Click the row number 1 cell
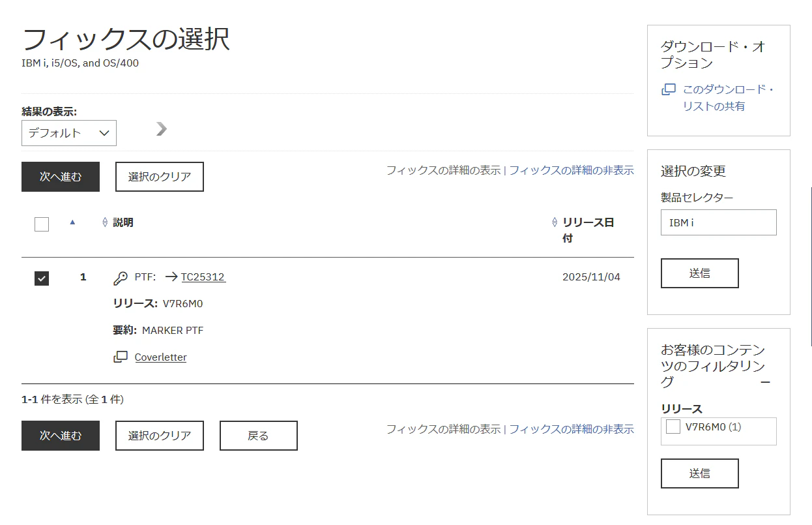This screenshot has width=812, height=525. (x=83, y=277)
